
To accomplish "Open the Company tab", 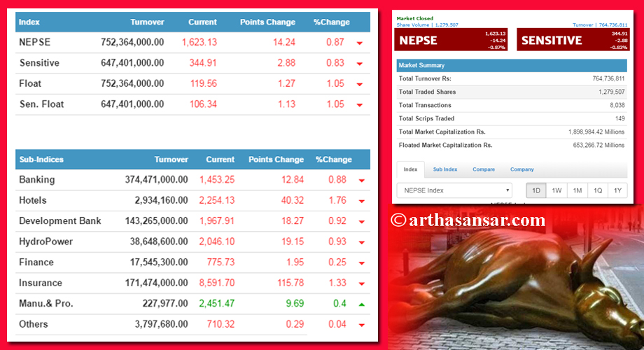I will (521, 169).
